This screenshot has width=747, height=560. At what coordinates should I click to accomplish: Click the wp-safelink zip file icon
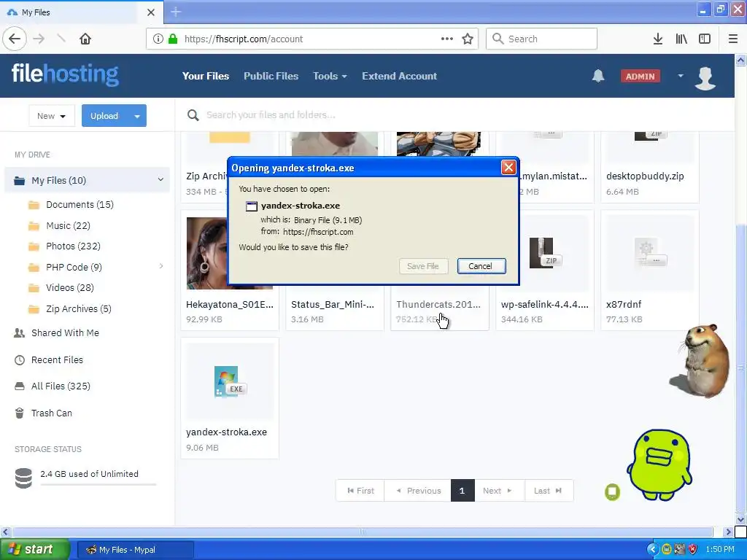click(x=546, y=253)
